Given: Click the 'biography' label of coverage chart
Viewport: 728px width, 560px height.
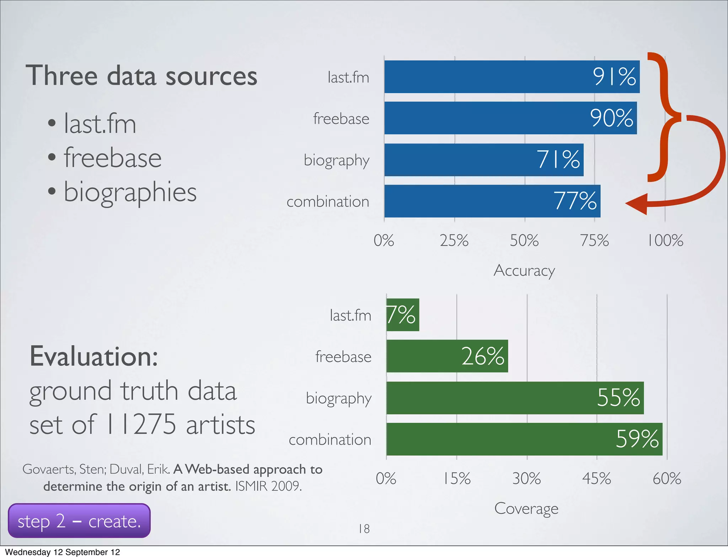Looking at the screenshot, I should click(x=339, y=399).
